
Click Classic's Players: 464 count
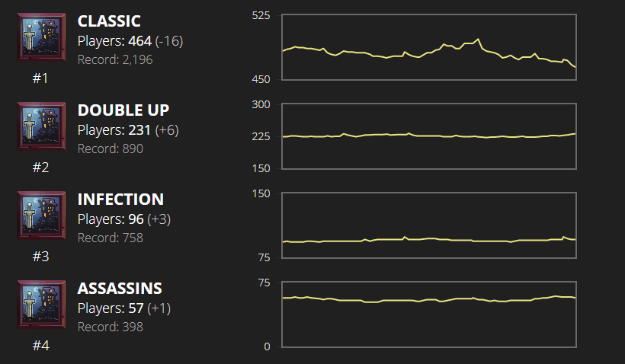pyautogui.click(x=130, y=41)
